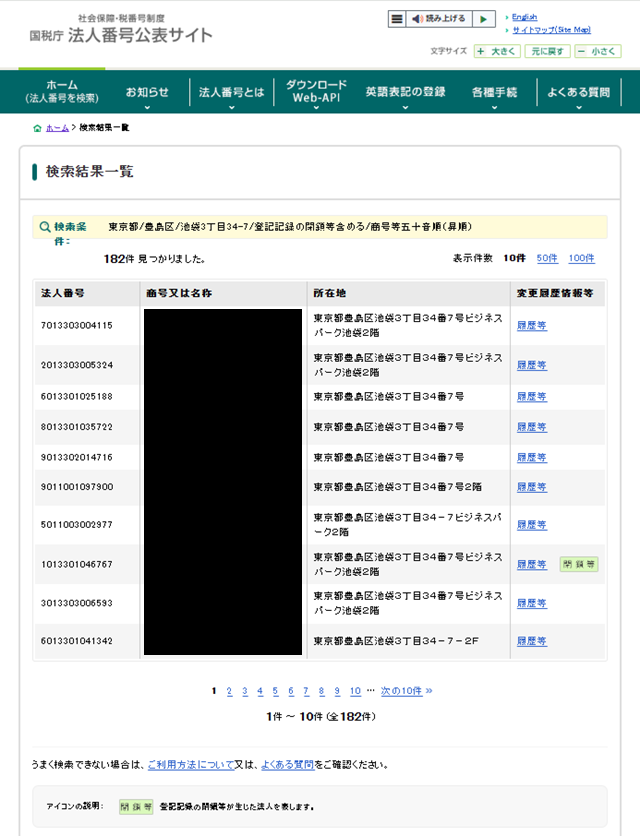Increase text size with 大きく button
Screen dimensions: 640x836
click(497, 51)
